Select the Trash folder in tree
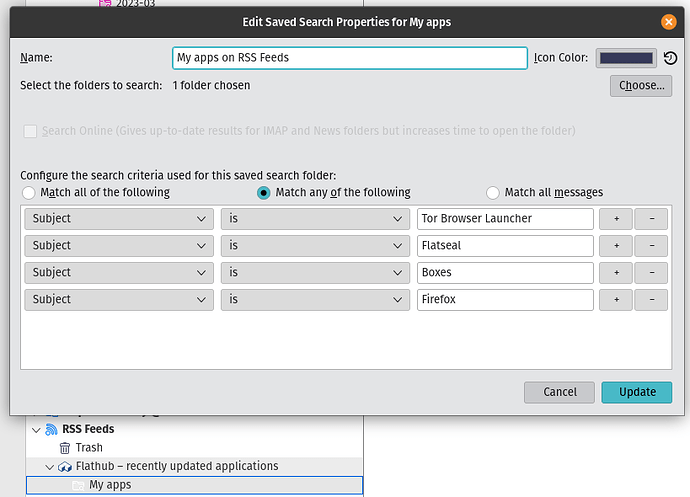 coord(194,448)
